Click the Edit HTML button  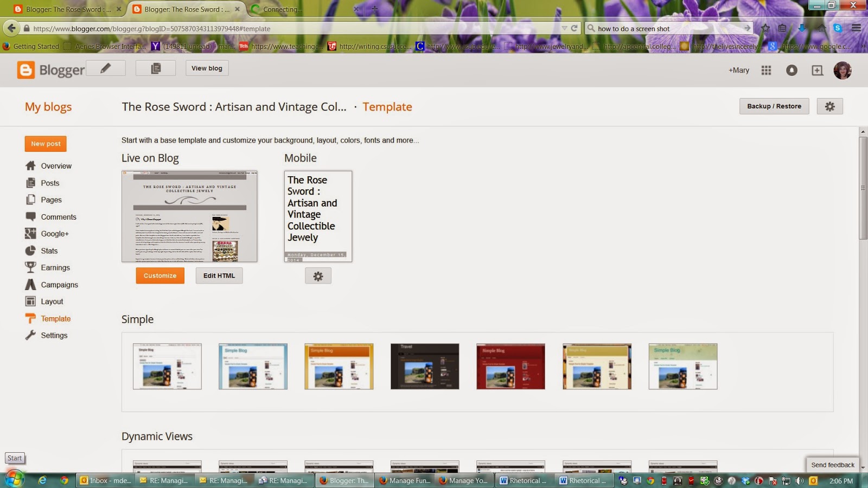point(219,275)
